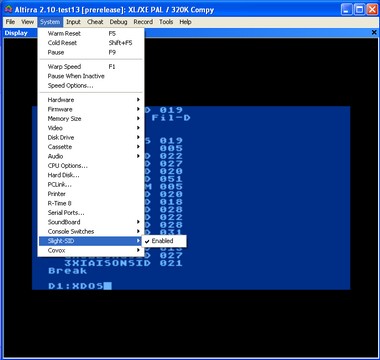Toggle Warp Speed in System menu
The width and height of the screenshot is (380, 360).
[91, 66]
